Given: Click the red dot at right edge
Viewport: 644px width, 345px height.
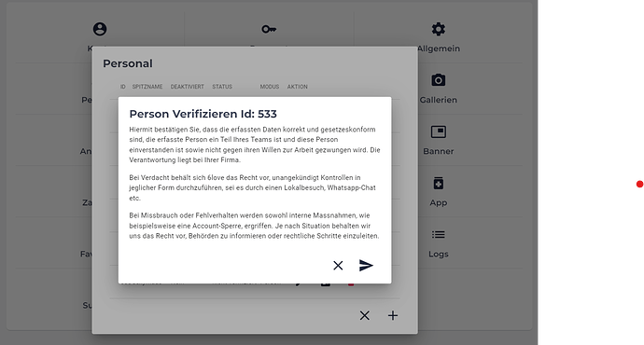Looking at the screenshot, I should tap(640, 185).
